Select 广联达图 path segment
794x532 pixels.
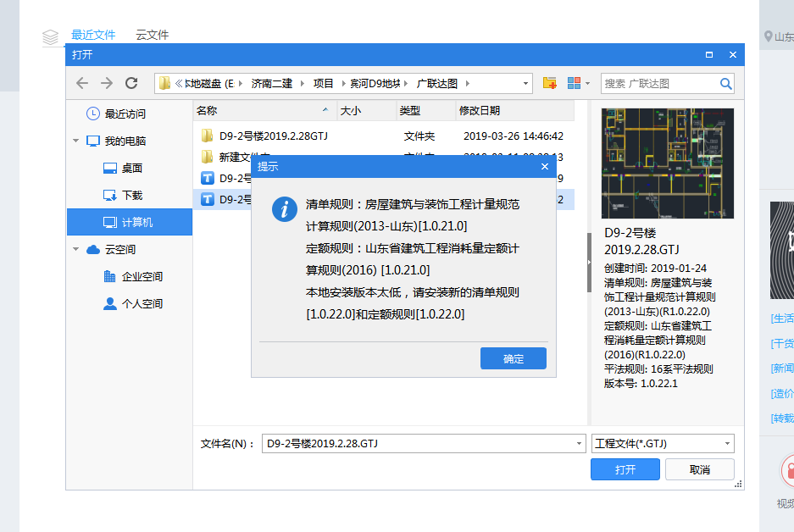pos(437,84)
